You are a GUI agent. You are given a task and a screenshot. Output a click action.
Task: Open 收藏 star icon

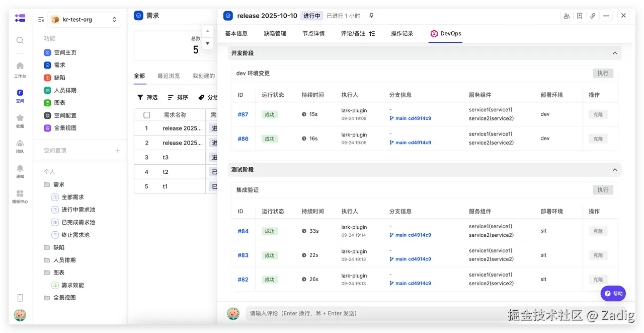(20, 120)
